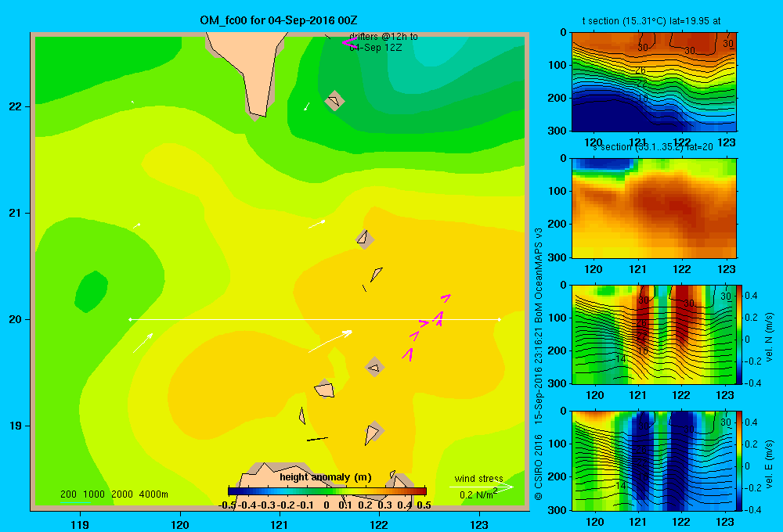Image resolution: width=783 pixels, height=532 pixels.
Task: Click the 'wind stress' legend label
Action: pyautogui.click(x=478, y=478)
